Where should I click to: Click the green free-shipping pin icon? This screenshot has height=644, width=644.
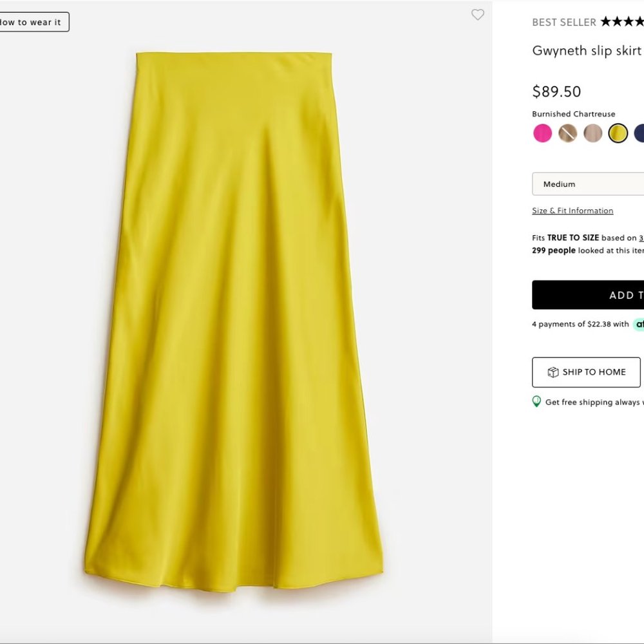pos(535,401)
